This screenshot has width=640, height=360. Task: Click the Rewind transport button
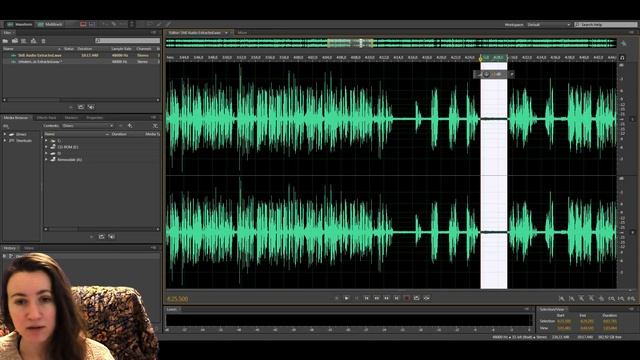(x=376, y=298)
